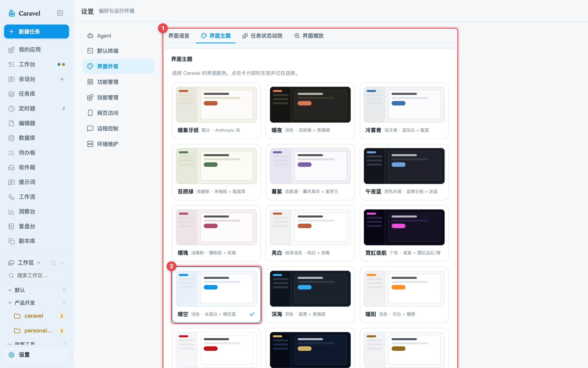Viewport: 588px width, 368px height.
Task: Collapse the 产品开发 workspace group
Action: click(x=10, y=303)
